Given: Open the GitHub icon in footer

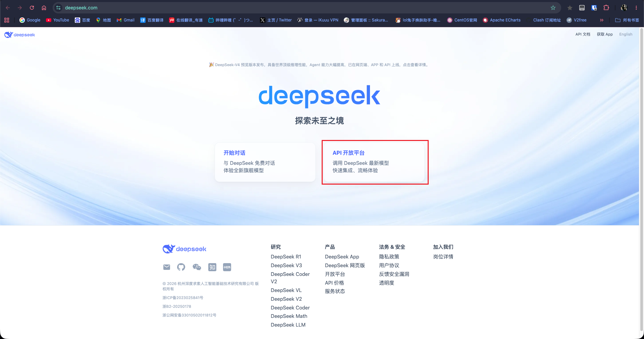Looking at the screenshot, I should (181, 267).
